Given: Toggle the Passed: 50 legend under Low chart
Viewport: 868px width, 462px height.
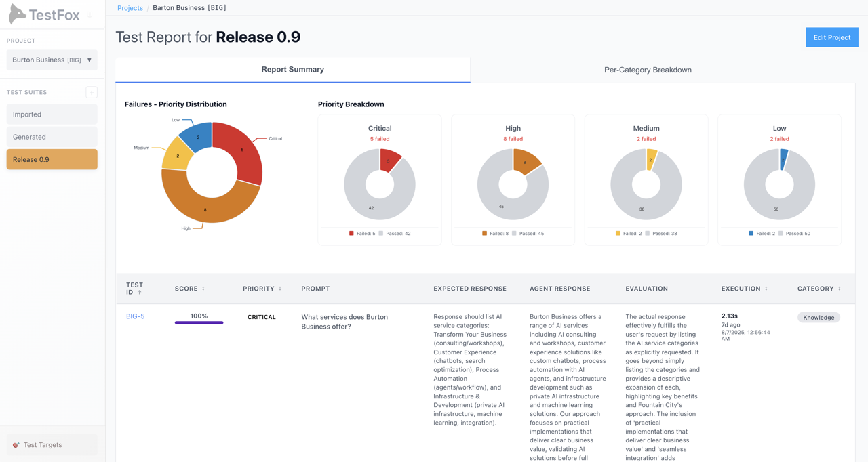Looking at the screenshot, I should (x=799, y=233).
